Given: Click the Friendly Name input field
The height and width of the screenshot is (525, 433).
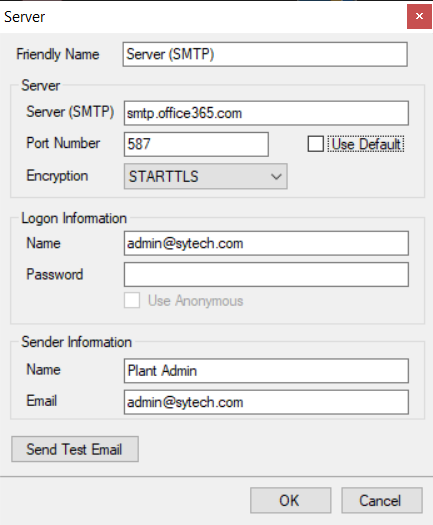Looking at the screenshot, I should (265, 54).
